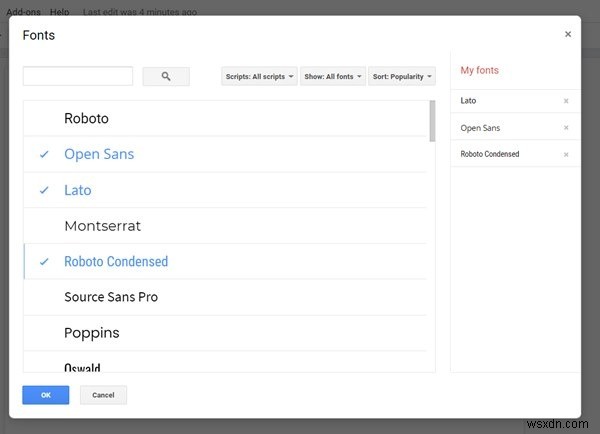Remove Lato from My fonts
The width and height of the screenshot is (600, 434).
point(566,101)
